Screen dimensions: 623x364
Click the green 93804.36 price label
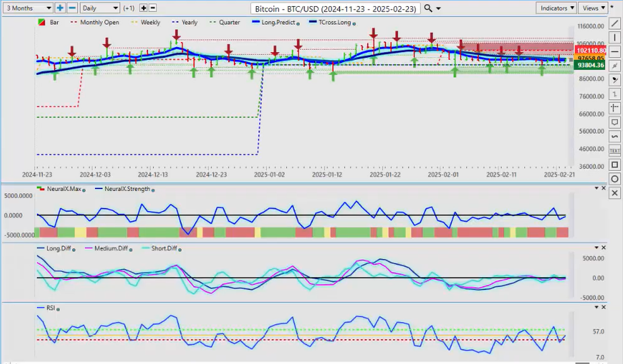(591, 65)
